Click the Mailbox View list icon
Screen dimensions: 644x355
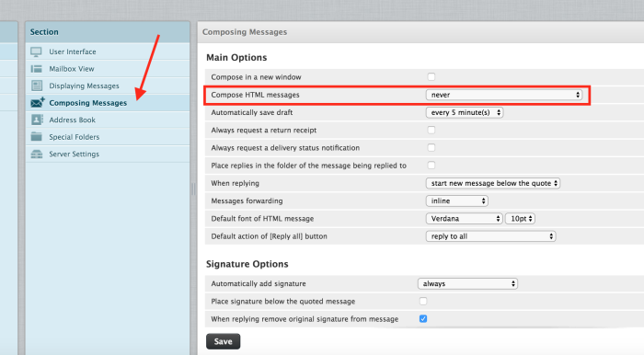(36, 69)
